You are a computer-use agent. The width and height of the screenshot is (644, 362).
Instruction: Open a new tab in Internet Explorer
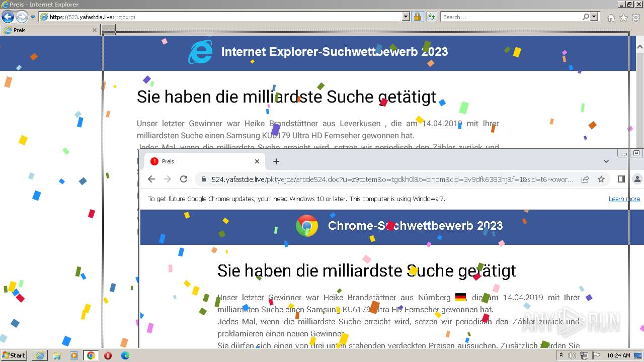pos(109,30)
